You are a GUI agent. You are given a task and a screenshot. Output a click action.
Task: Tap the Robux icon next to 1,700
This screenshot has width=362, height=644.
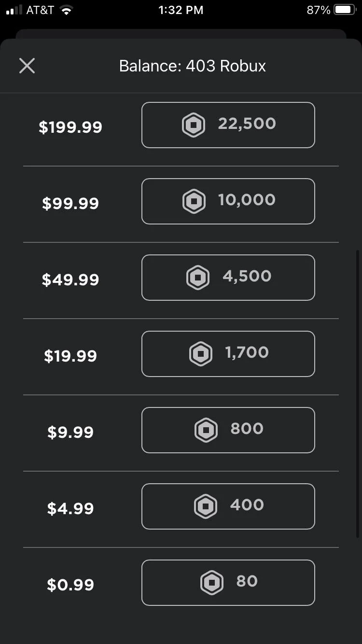pos(201,354)
